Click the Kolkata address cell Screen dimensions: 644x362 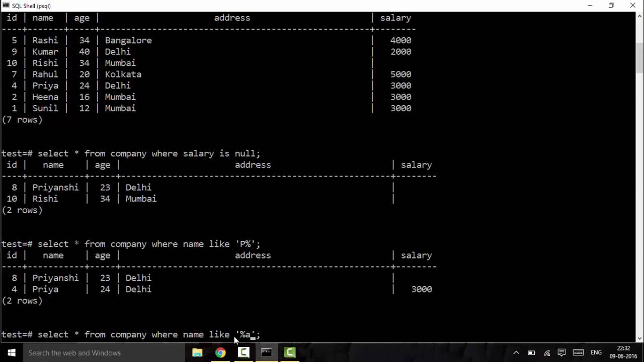point(123,74)
